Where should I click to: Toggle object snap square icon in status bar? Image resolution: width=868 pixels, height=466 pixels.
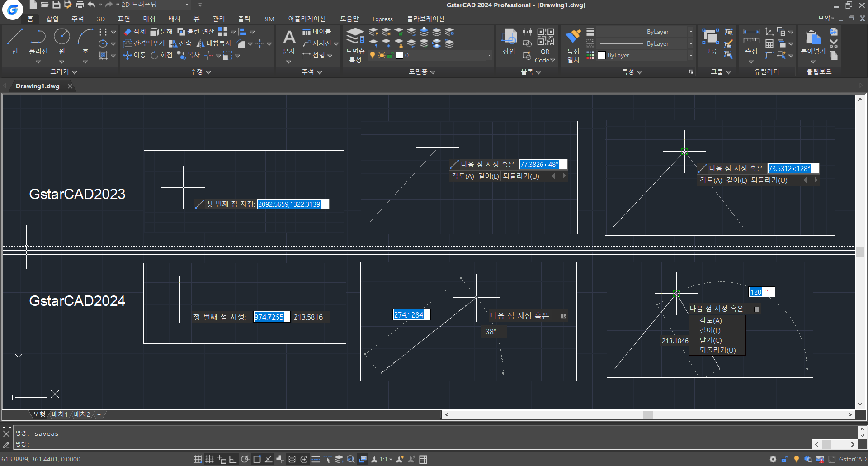[257, 459]
